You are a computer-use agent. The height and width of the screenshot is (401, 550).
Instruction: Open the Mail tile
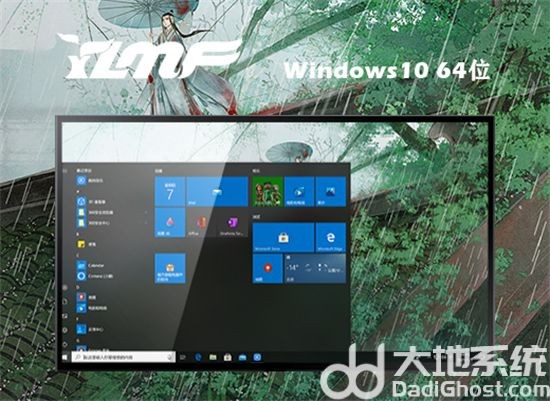[x=217, y=192]
